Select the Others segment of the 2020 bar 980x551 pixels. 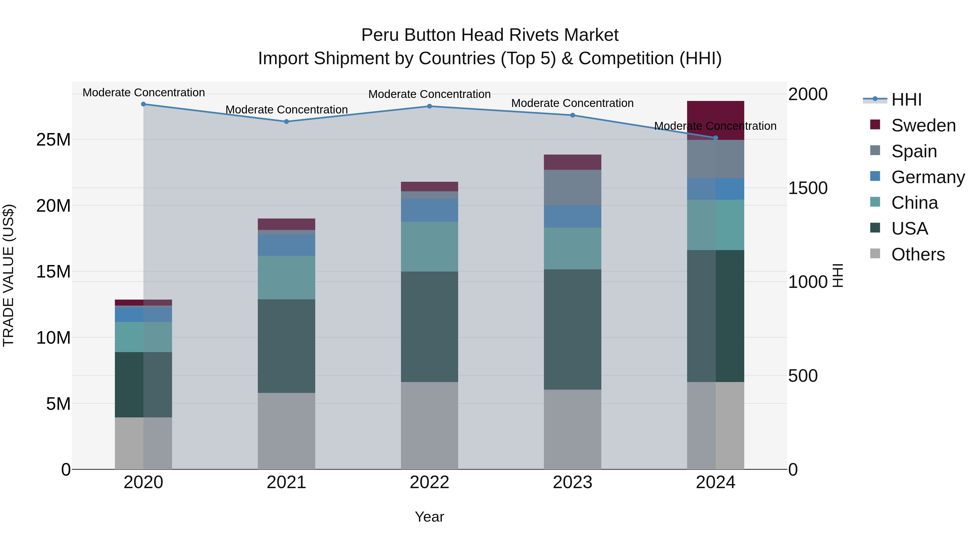[143, 444]
